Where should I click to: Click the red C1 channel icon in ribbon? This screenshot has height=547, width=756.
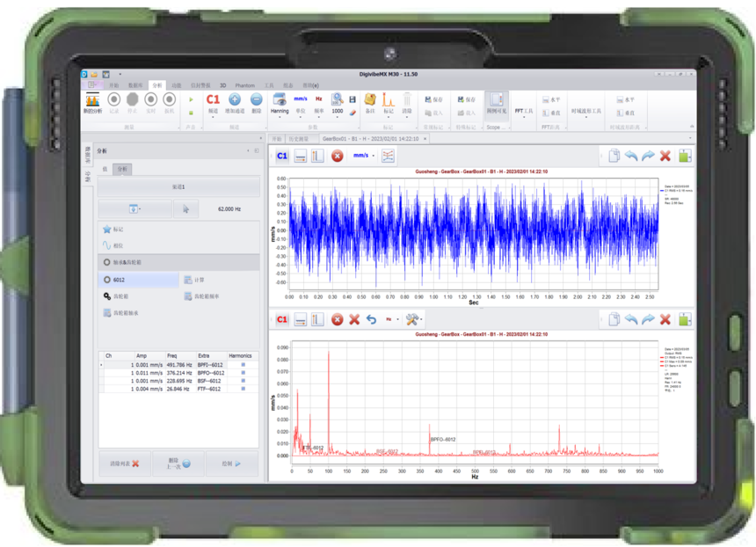point(213,101)
